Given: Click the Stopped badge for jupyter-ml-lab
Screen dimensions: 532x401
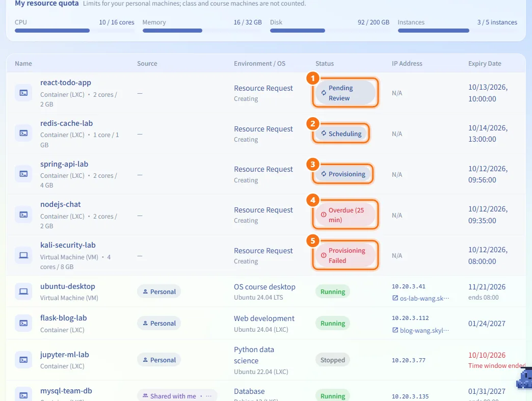Looking at the screenshot, I should pos(332,360).
